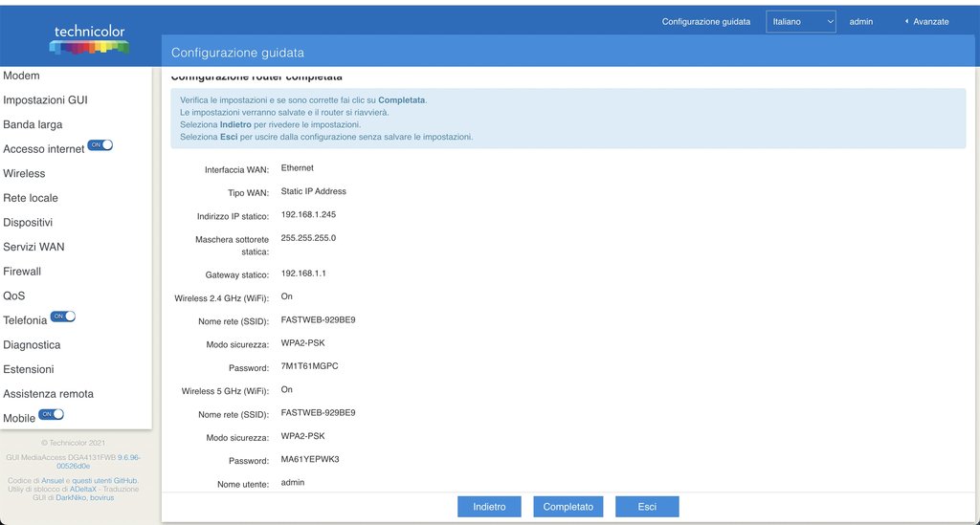Expand the Avanzate view option
Image resolution: width=980 pixels, height=525 pixels.
pos(925,21)
